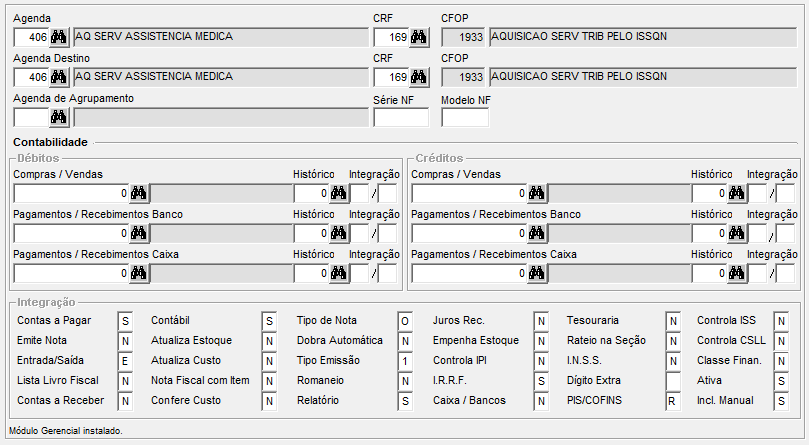Click the Série NF input field
The width and height of the screenshot is (809, 445).
point(400,117)
